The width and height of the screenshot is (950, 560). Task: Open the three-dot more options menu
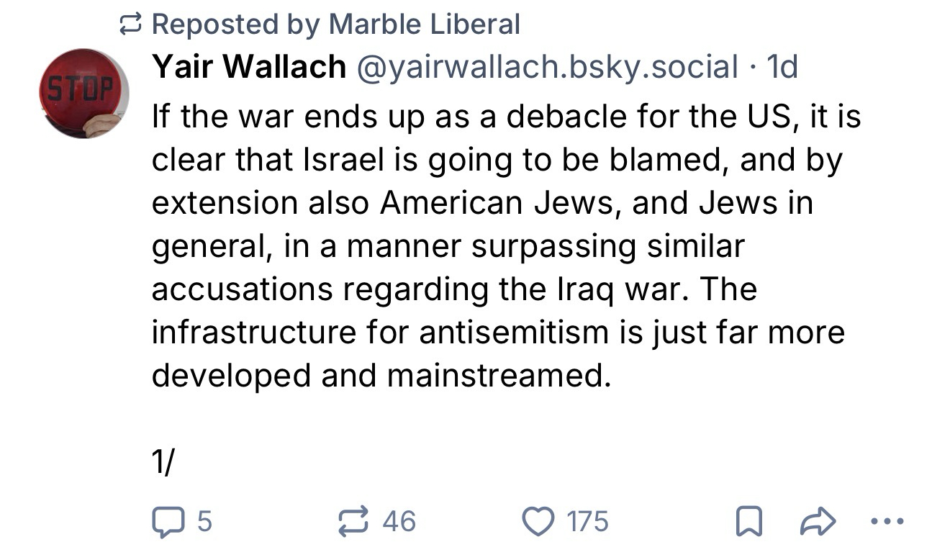(885, 521)
